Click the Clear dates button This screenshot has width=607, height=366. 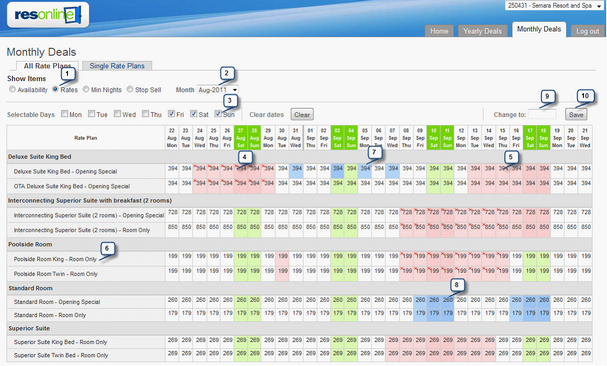(x=302, y=115)
